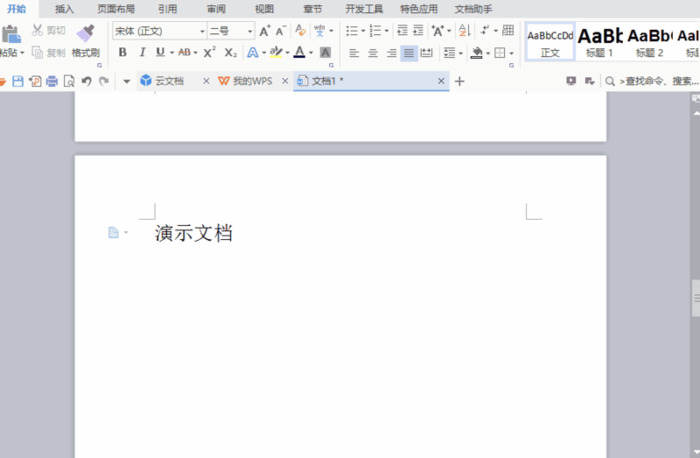
Task: Switch to the 页面布局 tab
Action: coord(116,9)
